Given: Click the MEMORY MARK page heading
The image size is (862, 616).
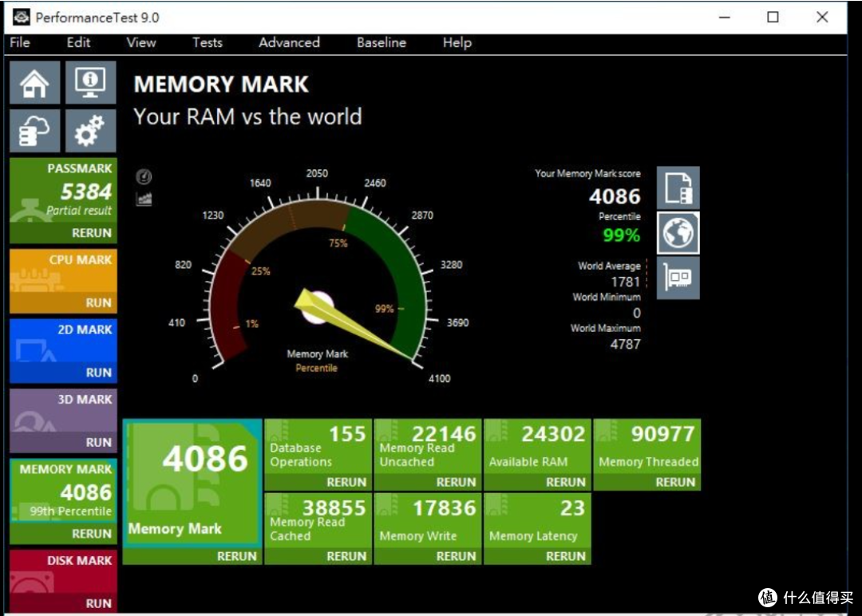Looking at the screenshot, I should pos(221,84).
